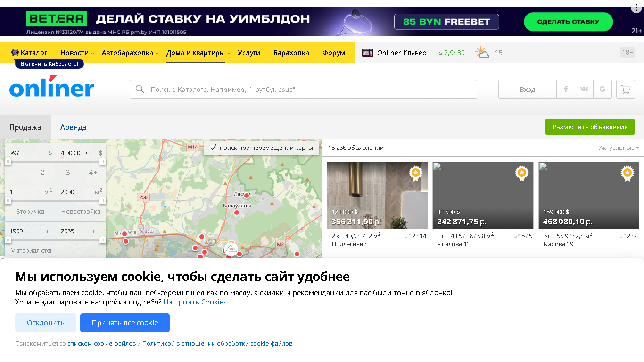Focus the maximum price field 4 000 000
644x362 pixels.
tap(81, 153)
